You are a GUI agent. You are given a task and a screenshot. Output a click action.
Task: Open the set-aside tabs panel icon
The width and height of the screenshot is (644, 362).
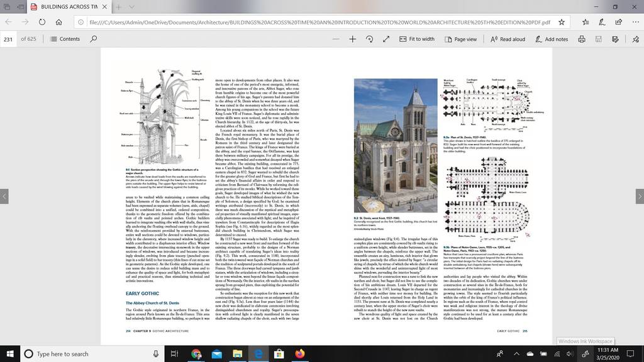(7, 7)
